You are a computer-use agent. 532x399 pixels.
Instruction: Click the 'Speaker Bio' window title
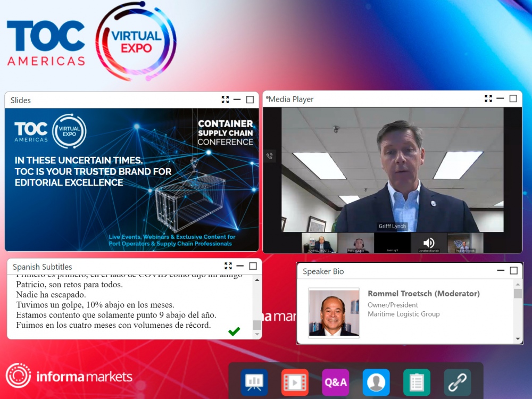pyautogui.click(x=323, y=271)
